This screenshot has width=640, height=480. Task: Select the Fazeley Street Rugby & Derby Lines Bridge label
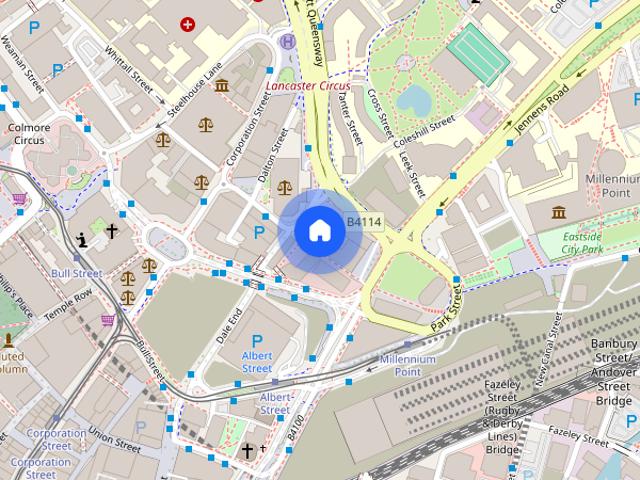tap(502, 417)
